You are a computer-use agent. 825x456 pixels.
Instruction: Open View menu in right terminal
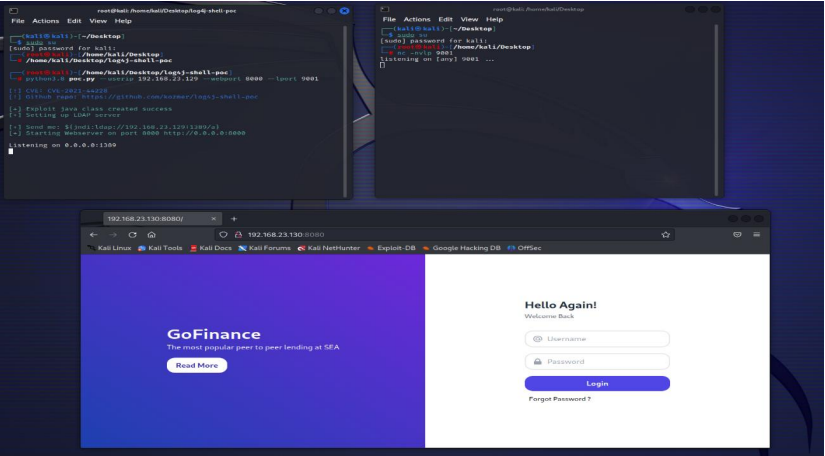coord(469,19)
